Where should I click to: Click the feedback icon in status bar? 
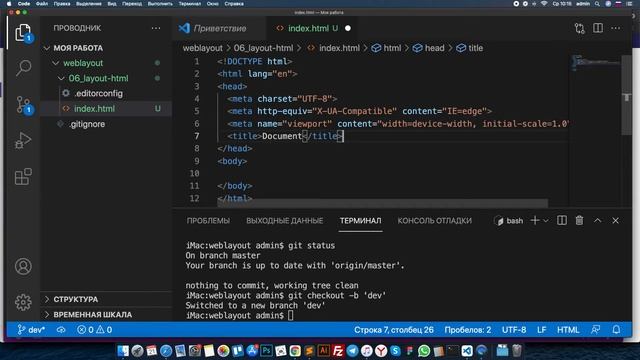pyautogui.click(x=596, y=330)
